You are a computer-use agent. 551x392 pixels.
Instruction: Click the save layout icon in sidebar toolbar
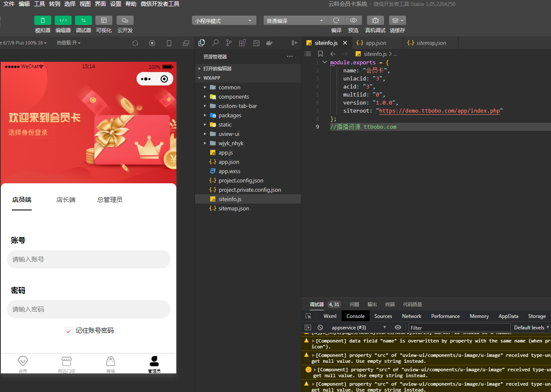(256, 43)
